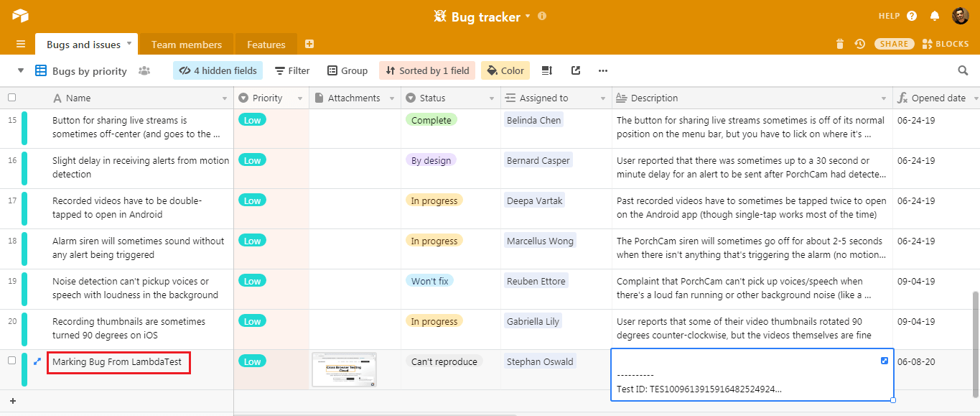Open the Bug tracker base dropdown
This screenshot has width=980, height=416.
[x=528, y=17]
